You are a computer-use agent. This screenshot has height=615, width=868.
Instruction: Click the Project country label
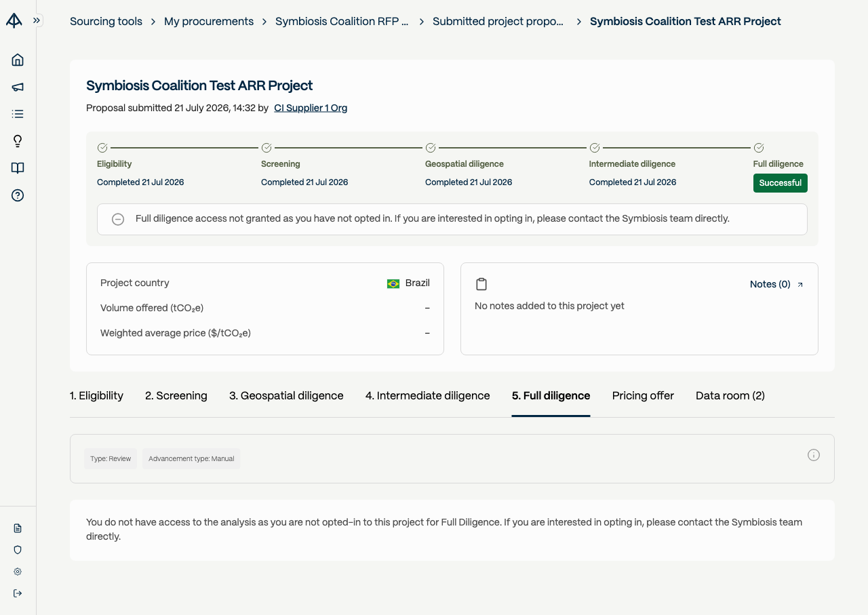135,283
